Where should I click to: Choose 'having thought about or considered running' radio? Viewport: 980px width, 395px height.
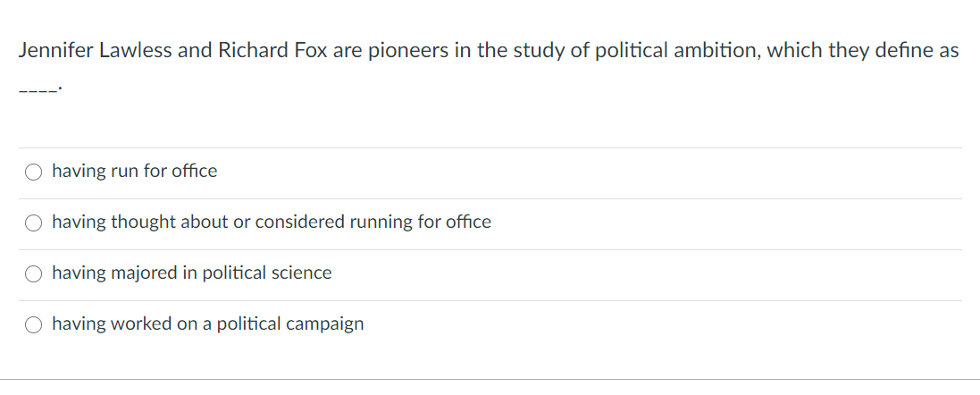pyautogui.click(x=33, y=223)
